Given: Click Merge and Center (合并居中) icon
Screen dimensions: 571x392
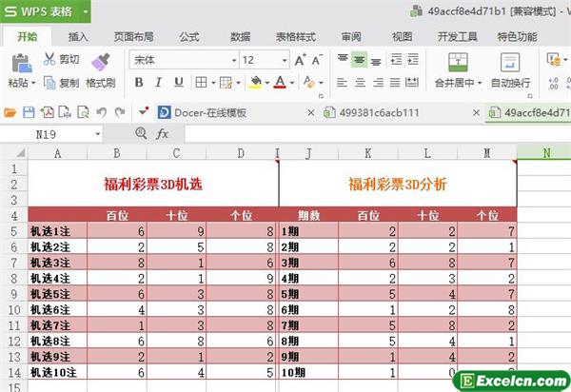Looking at the screenshot, I should click(x=458, y=62).
